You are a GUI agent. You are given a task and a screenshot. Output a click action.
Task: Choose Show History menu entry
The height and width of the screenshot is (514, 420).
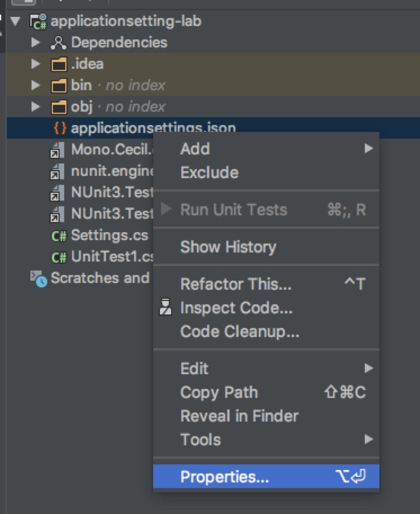pos(228,247)
